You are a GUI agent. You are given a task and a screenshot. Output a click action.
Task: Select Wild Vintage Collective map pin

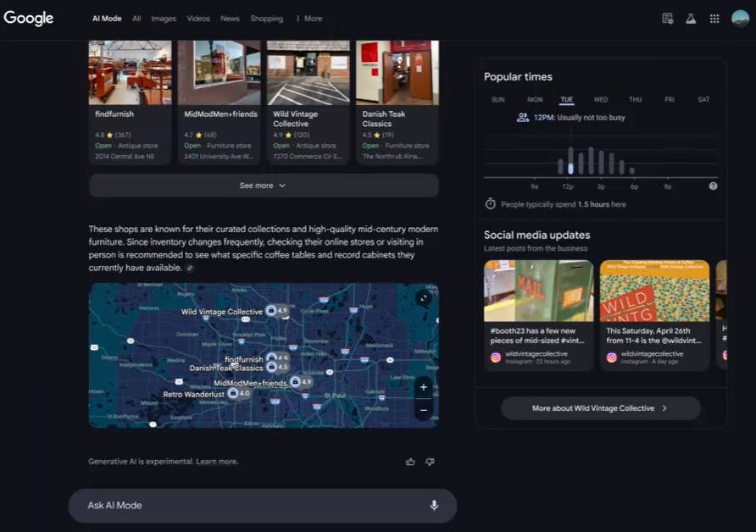pyautogui.click(x=271, y=310)
